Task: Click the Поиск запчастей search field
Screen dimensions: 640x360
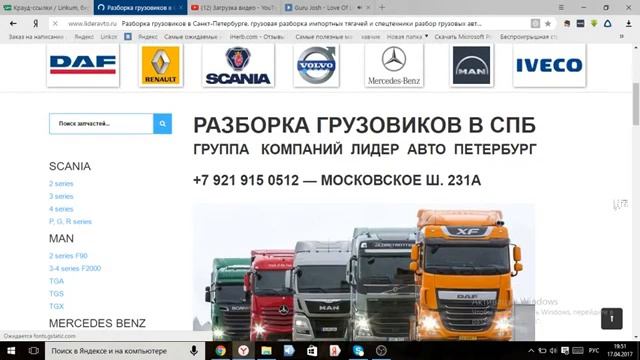Action: (x=101, y=124)
